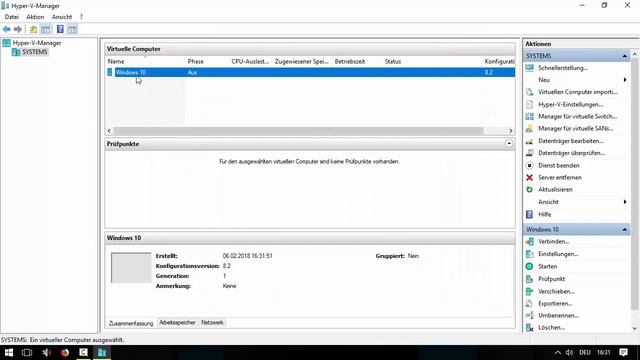Click the Exportieren icon

tap(529, 303)
